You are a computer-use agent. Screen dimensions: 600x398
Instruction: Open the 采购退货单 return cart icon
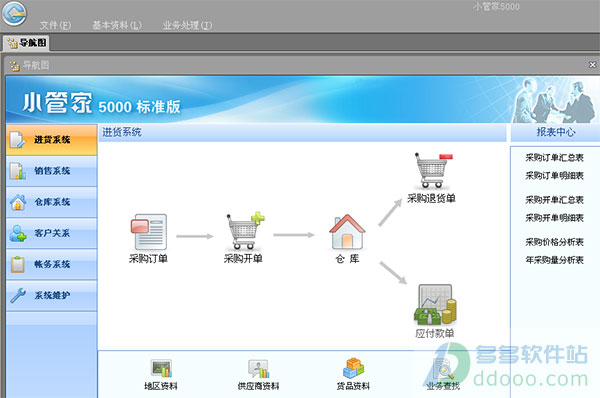(434, 171)
